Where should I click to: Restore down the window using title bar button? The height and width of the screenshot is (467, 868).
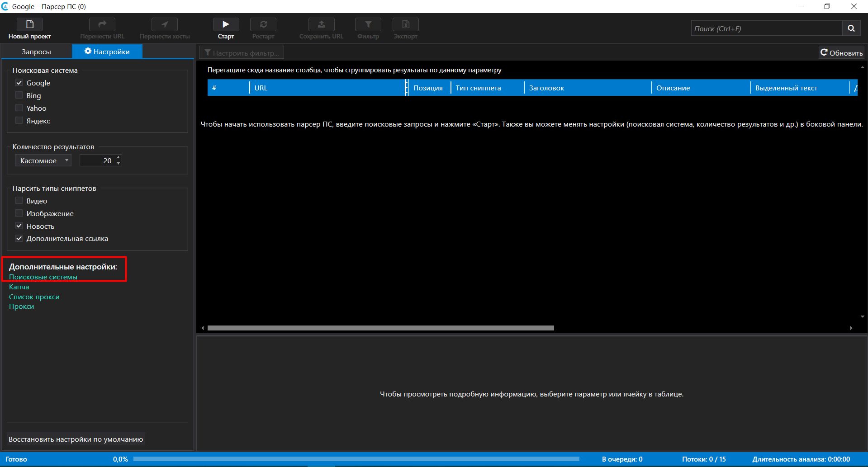click(827, 6)
